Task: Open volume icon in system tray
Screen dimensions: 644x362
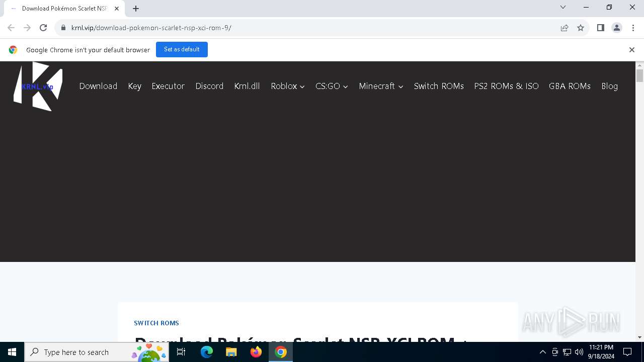Action: pos(579,352)
